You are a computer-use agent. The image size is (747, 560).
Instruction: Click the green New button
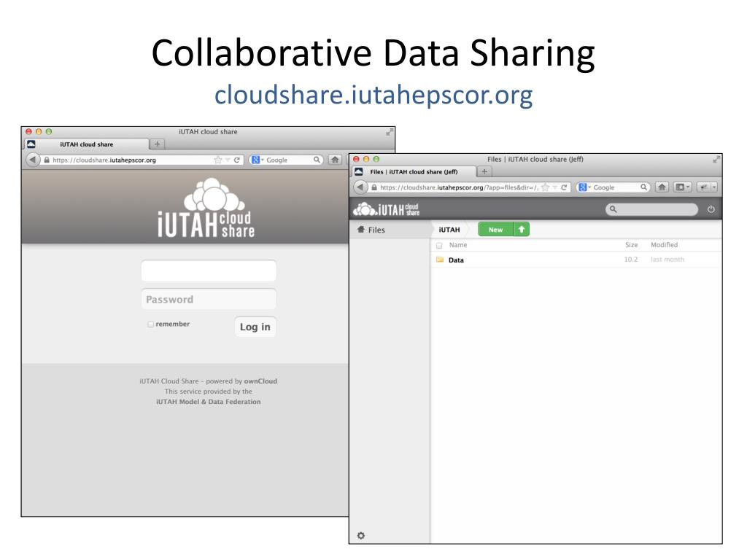point(495,230)
